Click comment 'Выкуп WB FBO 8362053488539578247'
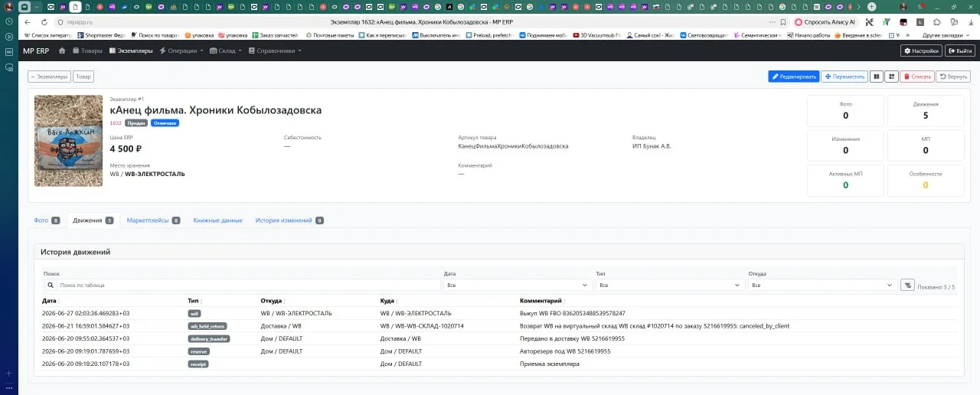This screenshot has height=395, width=980. 573,313
